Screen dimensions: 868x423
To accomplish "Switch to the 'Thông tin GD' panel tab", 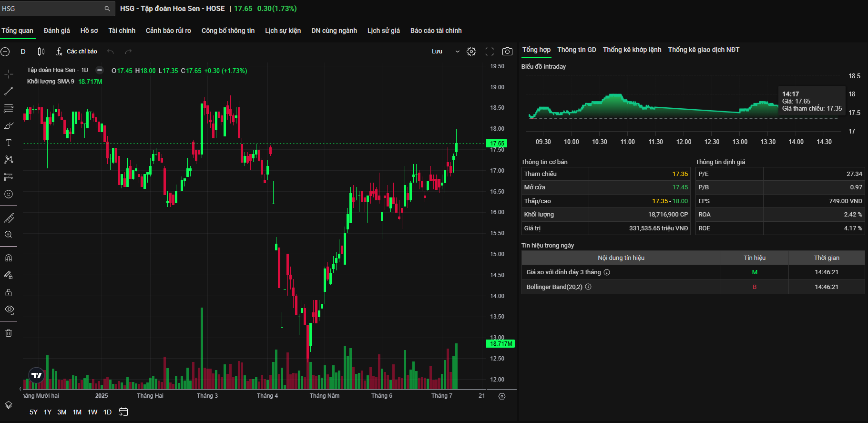I will click(577, 50).
